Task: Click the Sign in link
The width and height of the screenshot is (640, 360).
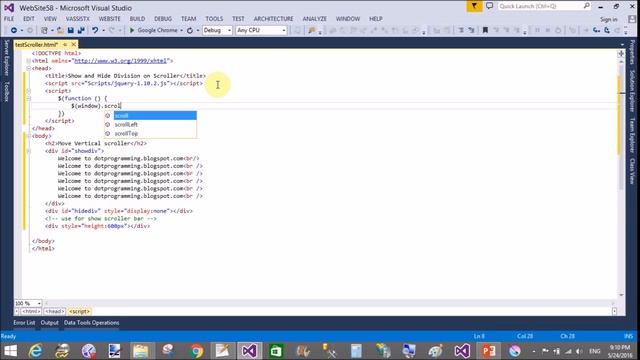Action: 609,19
